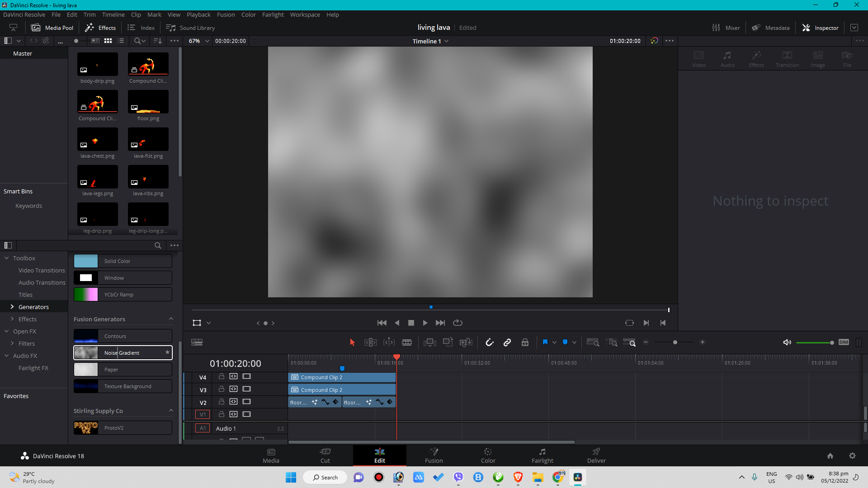Click Custom Zoom icon
Image resolution: width=868 pixels, height=488 pixels.
click(629, 343)
